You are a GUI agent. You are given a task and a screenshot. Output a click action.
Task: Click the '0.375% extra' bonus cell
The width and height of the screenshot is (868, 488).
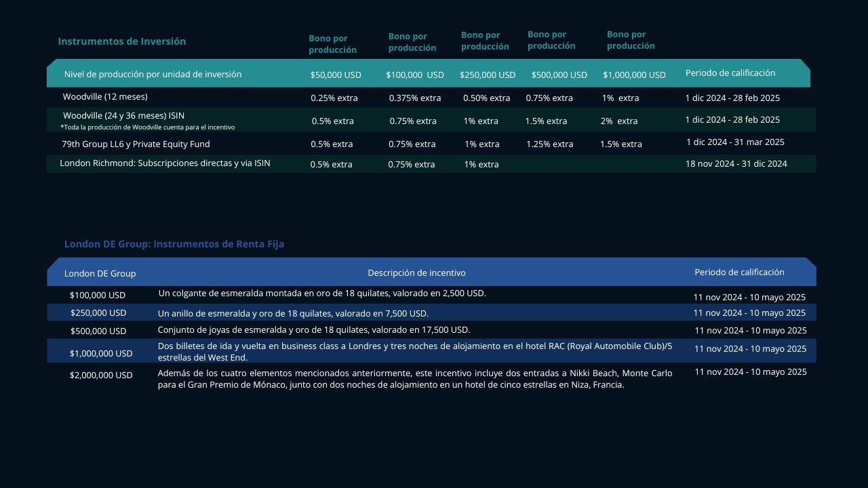pyautogui.click(x=414, y=98)
